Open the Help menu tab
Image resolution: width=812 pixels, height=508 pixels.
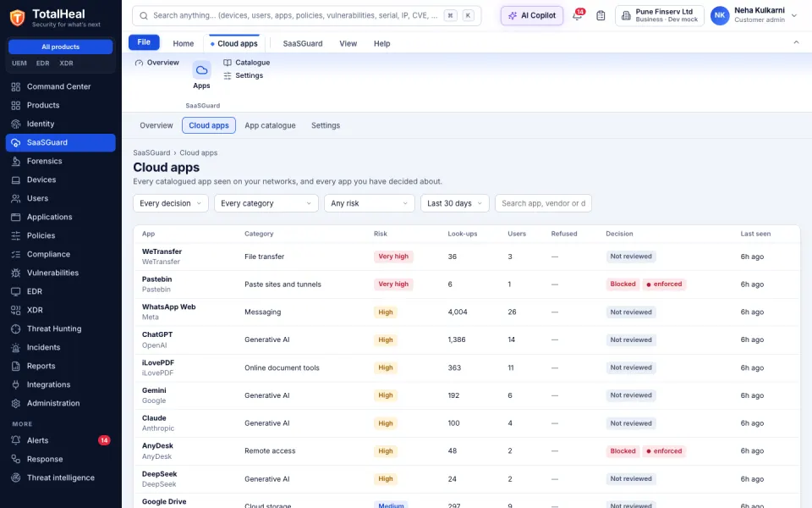pyautogui.click(x=381, y=43)
